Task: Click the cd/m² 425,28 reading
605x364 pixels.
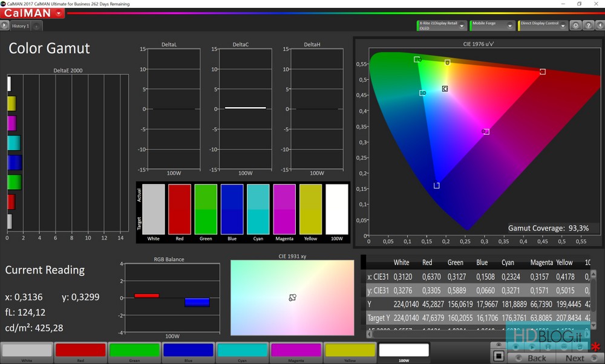Action: pyautogui.click(x=34, y=328)
